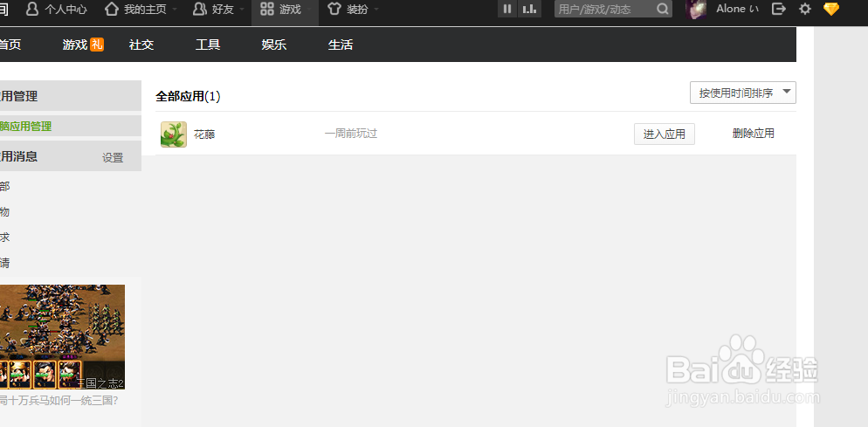Open the settings gear icon
The image size is (868, 427).
[805, 9]
